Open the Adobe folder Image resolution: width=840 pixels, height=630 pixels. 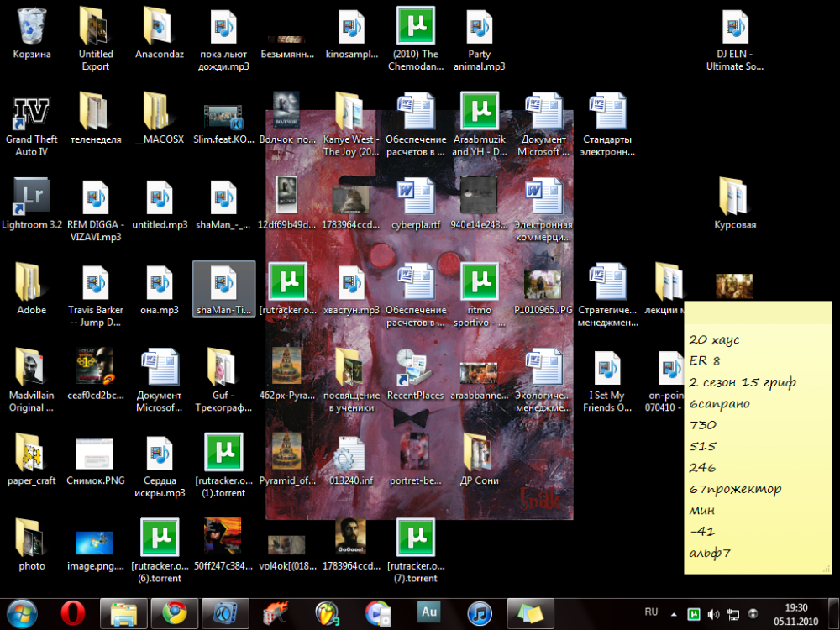coord(32,289)
